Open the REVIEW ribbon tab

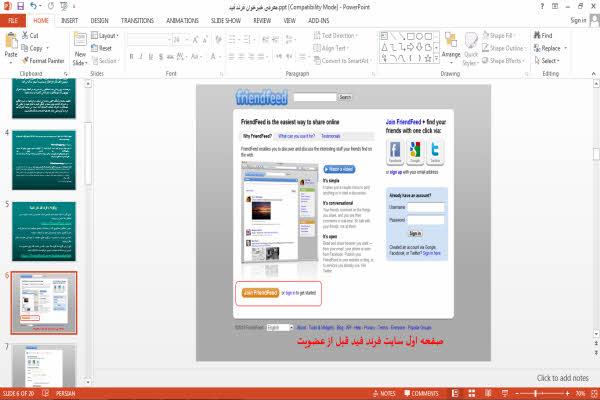[x=262, y=21]
